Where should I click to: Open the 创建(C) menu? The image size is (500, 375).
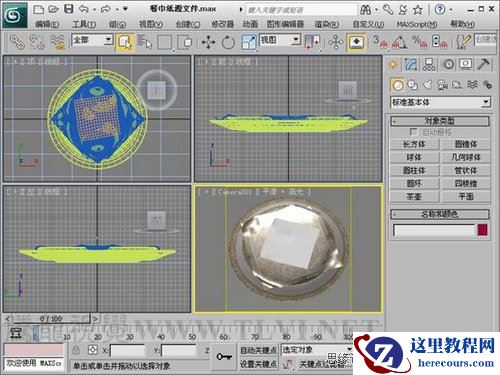coord(188,24)
